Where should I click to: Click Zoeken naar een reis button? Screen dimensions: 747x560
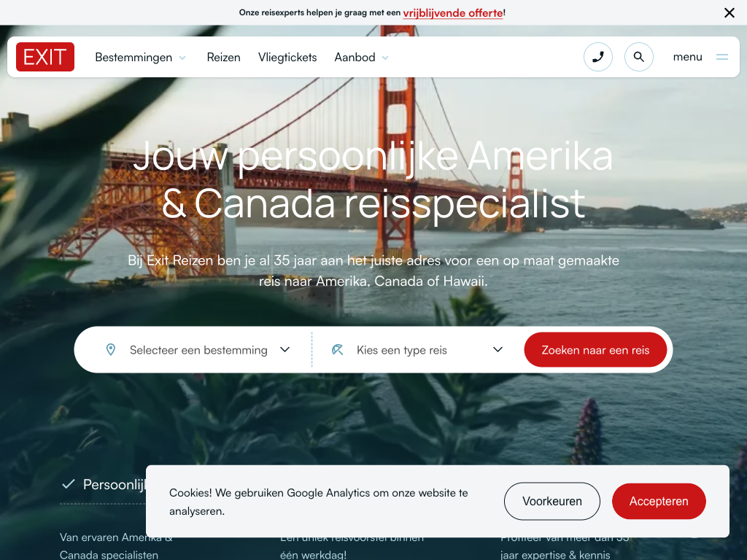click(x=595, y=349)
